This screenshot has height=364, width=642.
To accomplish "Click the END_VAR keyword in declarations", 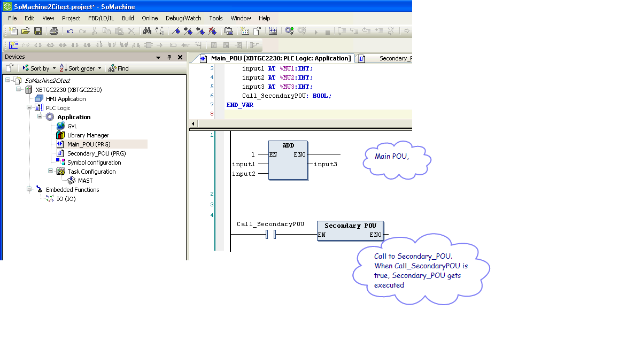I will pos(240,105).
